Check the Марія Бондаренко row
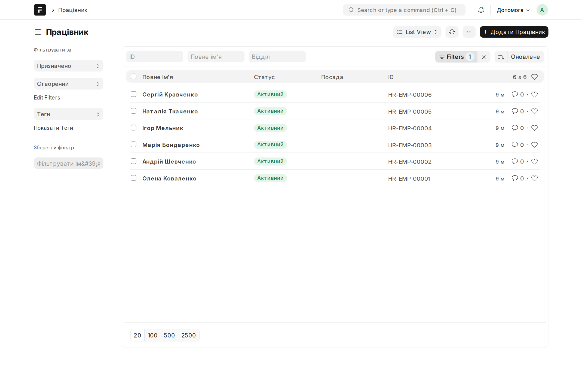The width and height of the screenshot is (588, 368). tap(133, 144)
